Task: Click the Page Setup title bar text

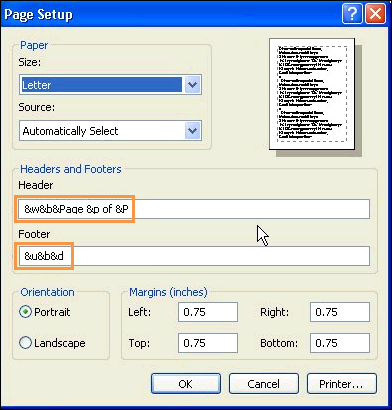Action: [x=38, y=15]
